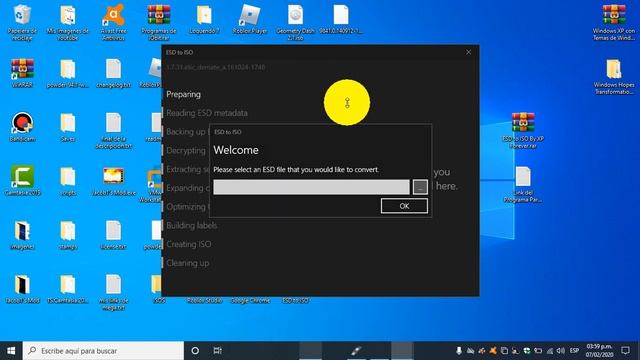
Task: Open Cortana circle on taskbar
Action: pyautogui.click(x=195, y=351)
